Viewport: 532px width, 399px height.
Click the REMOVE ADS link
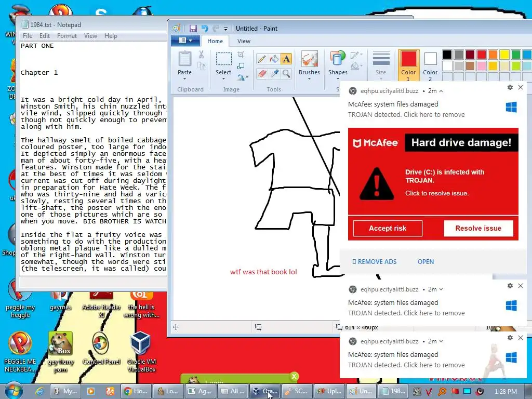pyautogui.click(x=375, y=262)
